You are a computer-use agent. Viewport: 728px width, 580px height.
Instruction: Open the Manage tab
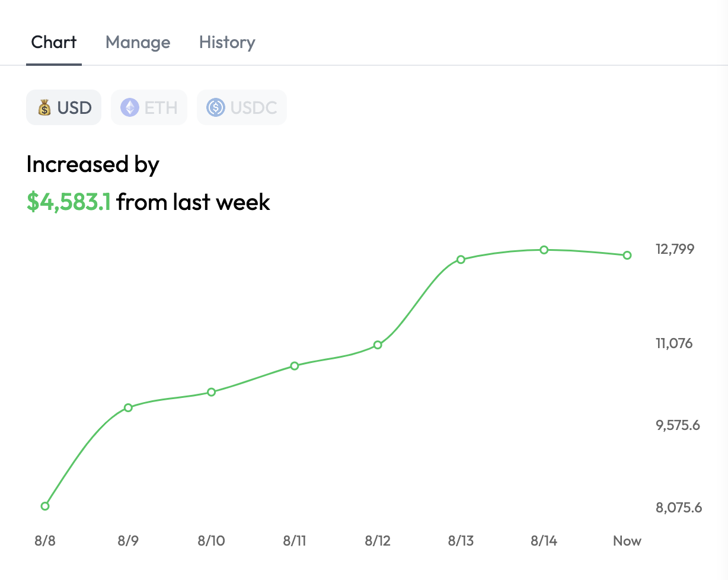coord(138,43)
